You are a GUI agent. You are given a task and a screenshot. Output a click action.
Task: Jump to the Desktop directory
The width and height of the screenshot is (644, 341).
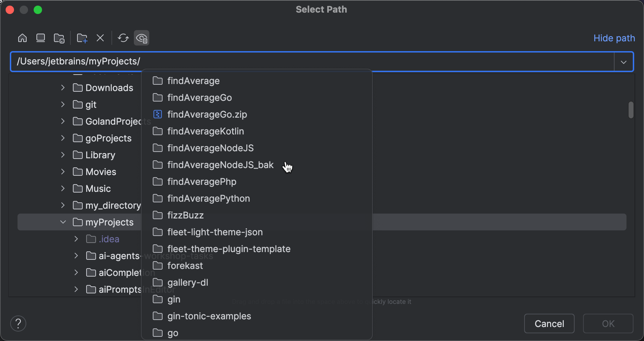click(41, 38)
